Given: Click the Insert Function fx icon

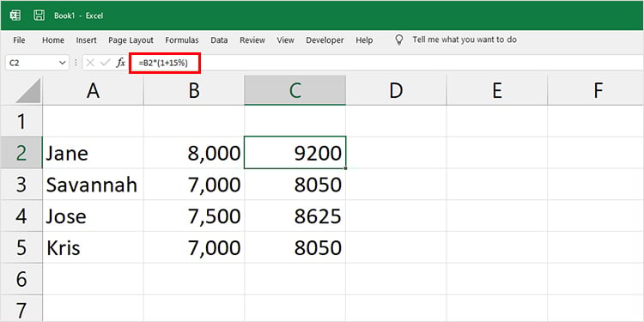Looking at the screenshot, I should point(120,63).
